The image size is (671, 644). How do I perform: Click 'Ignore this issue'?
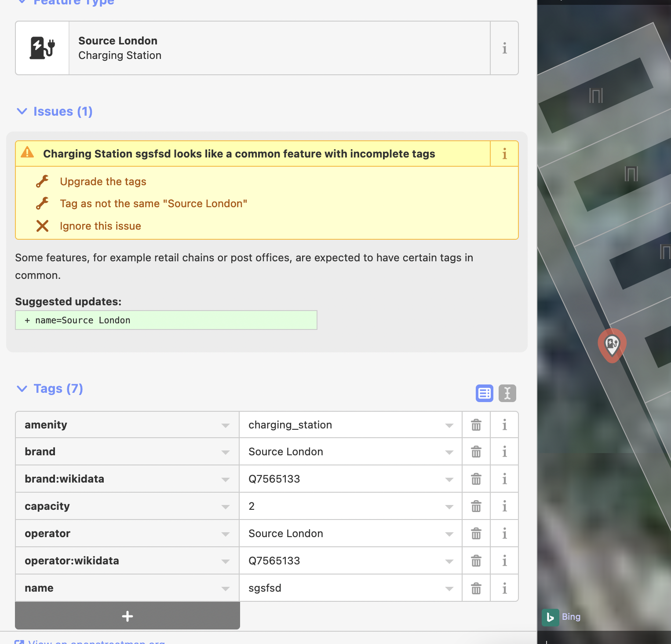pos(100,226)
